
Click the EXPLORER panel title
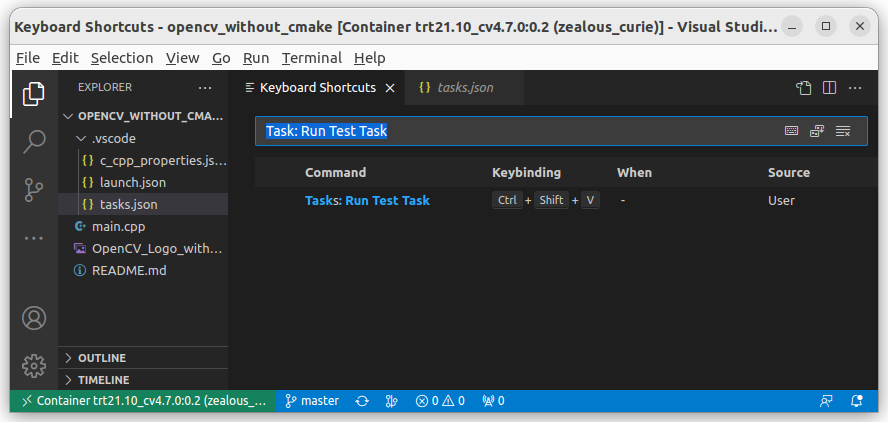pyautogui.click(x=105, y=87)
